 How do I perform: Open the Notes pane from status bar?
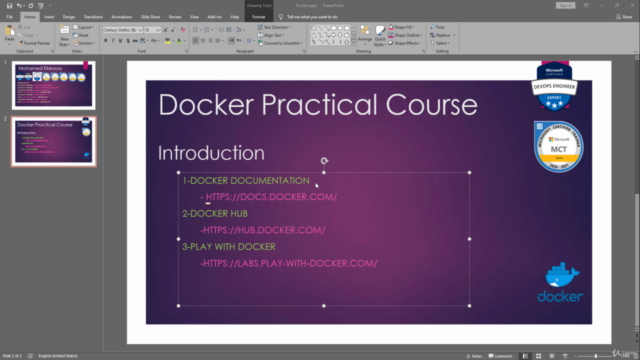(474, 356)
